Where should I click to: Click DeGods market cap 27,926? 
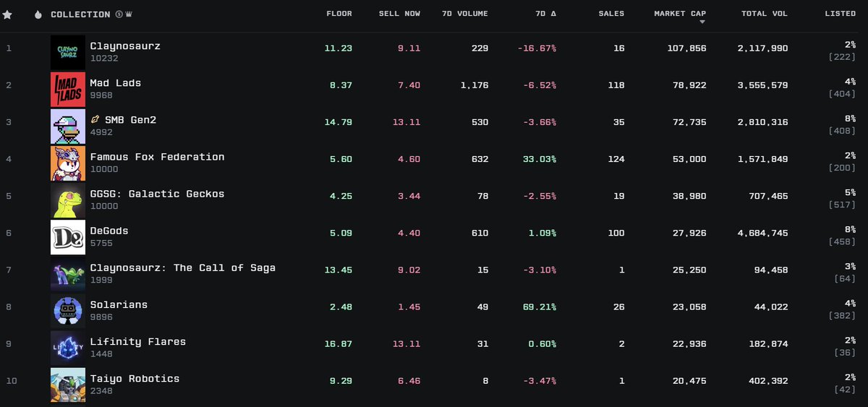pos(689,233)
